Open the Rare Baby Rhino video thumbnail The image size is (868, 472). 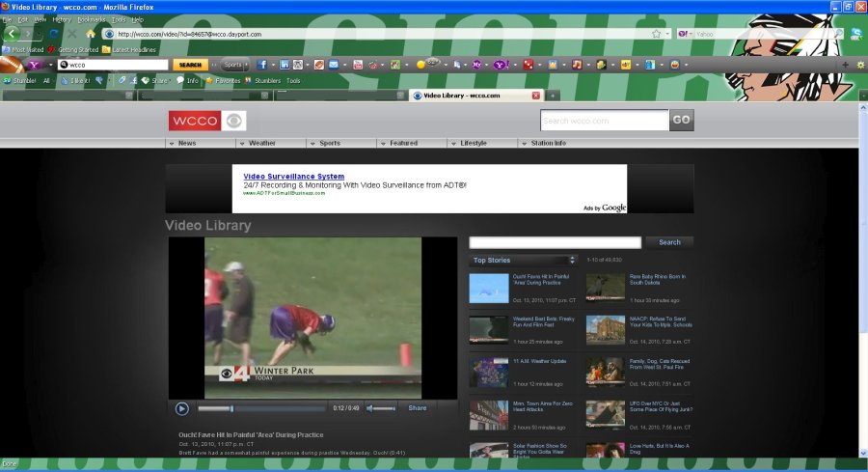(x=606, y=288)
